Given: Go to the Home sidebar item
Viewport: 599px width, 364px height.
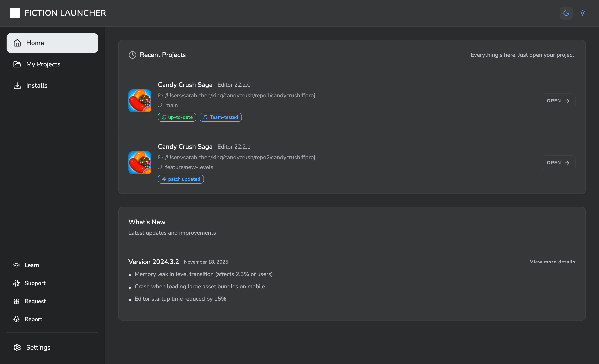Looking at the screenshot, I should [52, 43].
